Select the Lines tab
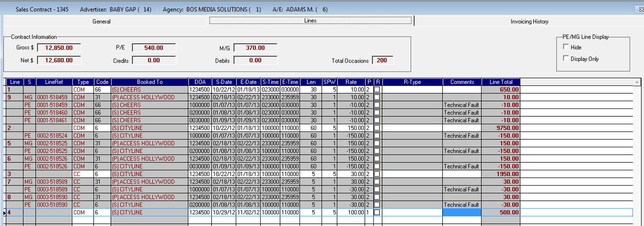644x226 pixels. (x=310, y=21)
